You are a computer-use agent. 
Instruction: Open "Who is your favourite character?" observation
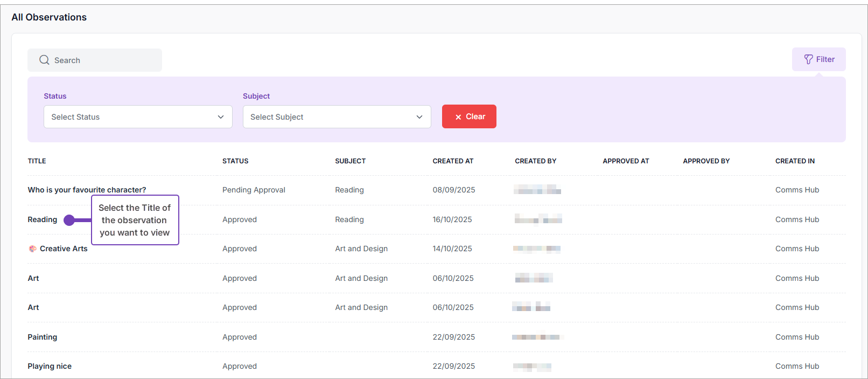[x=87, y=190]
